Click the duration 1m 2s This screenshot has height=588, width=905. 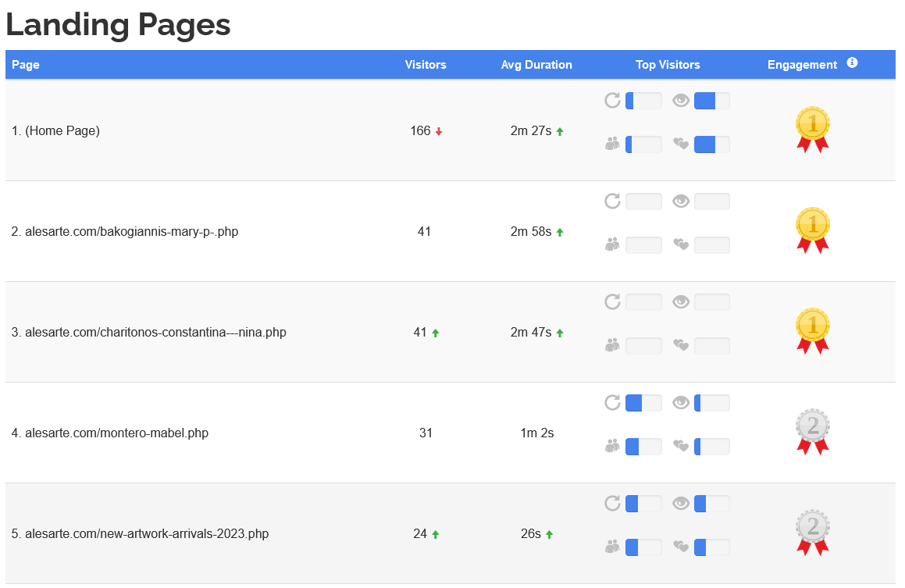coord(536,433)
